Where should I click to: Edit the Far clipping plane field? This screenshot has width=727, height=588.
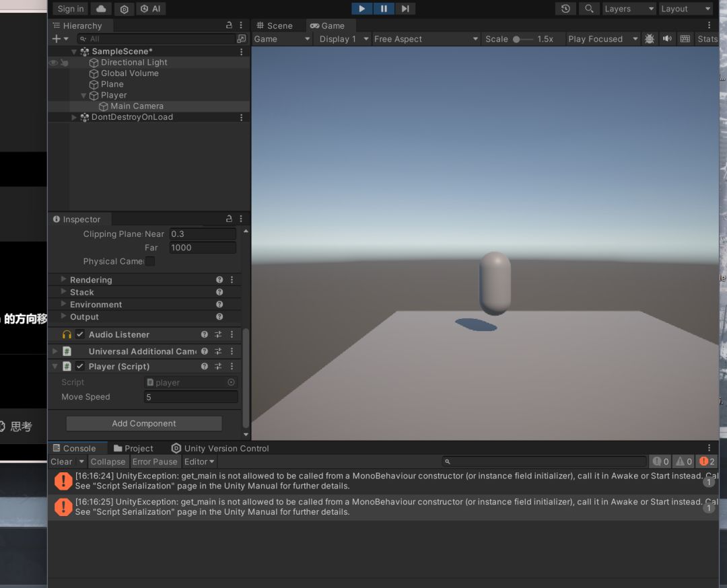[x=203, y=248]
